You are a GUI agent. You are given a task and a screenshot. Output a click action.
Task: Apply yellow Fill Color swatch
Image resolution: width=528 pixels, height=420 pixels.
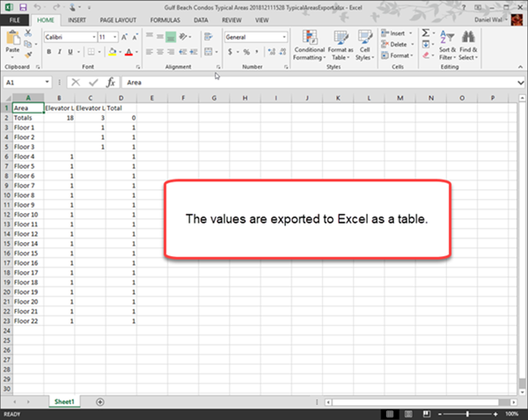(x=113, y=52)
